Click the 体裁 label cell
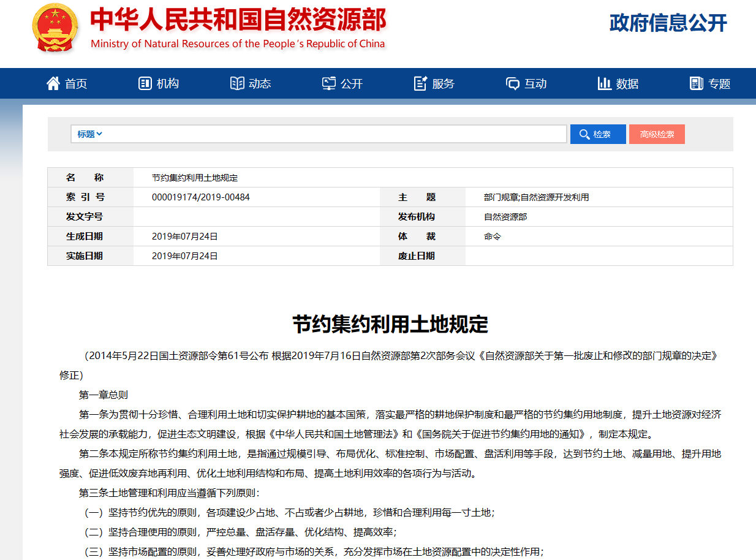Screen dimensions: 756x560 coord(423,236)
